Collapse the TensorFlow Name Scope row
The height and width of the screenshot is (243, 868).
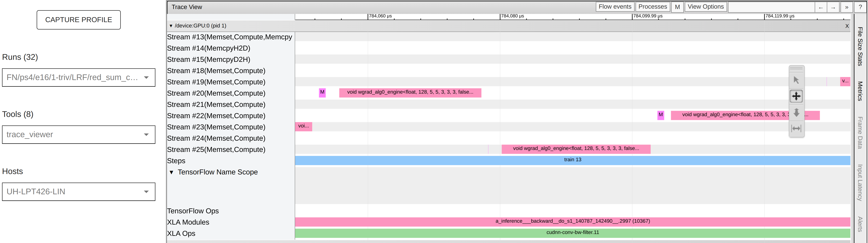(172, 172)
